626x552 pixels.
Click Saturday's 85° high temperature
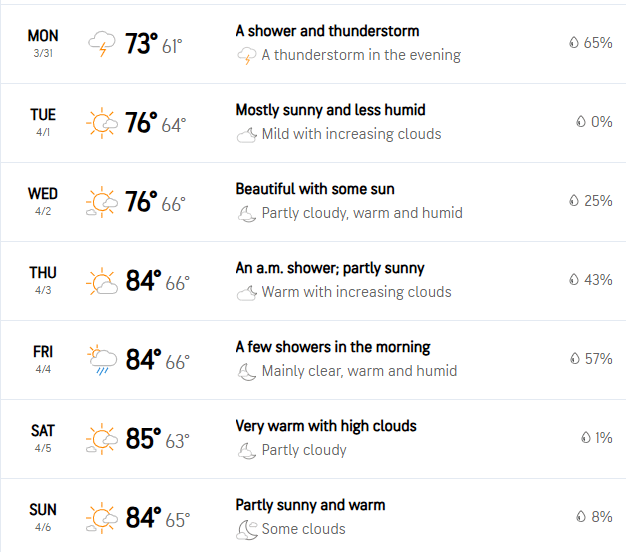click(x=142, y=439)
